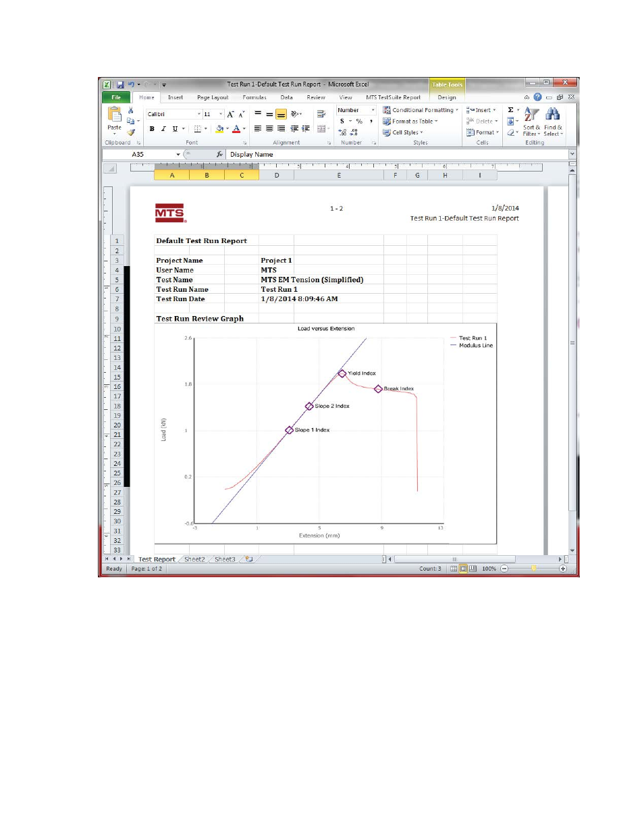The image size is (644, 834).
Task: Switch to Page Break Preview in status bar
Action: coord(473,569)
